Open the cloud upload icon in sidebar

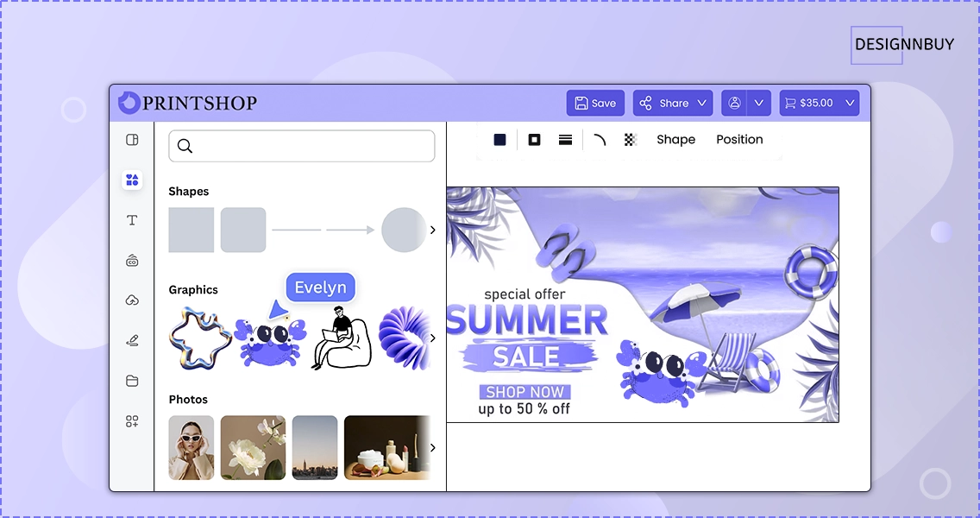coord(132,301)
